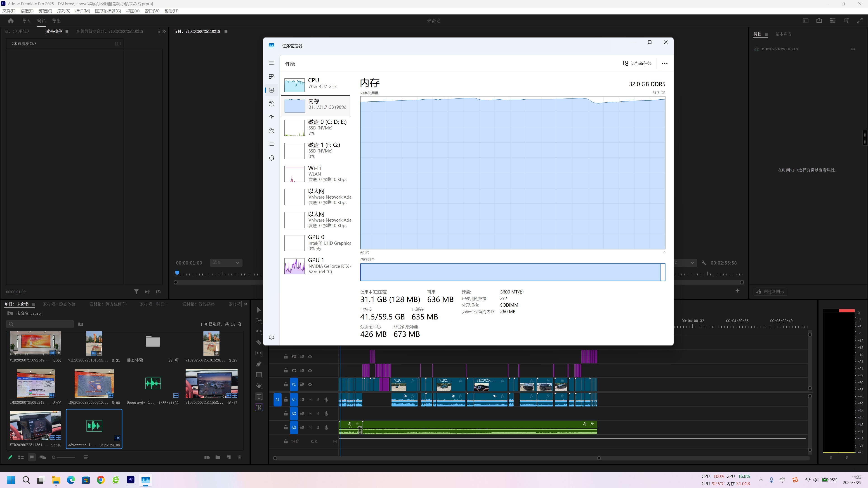
Task: Expand the project panel overflow tabs chevron
Action: pyautogui.click(x=246, y=304)
